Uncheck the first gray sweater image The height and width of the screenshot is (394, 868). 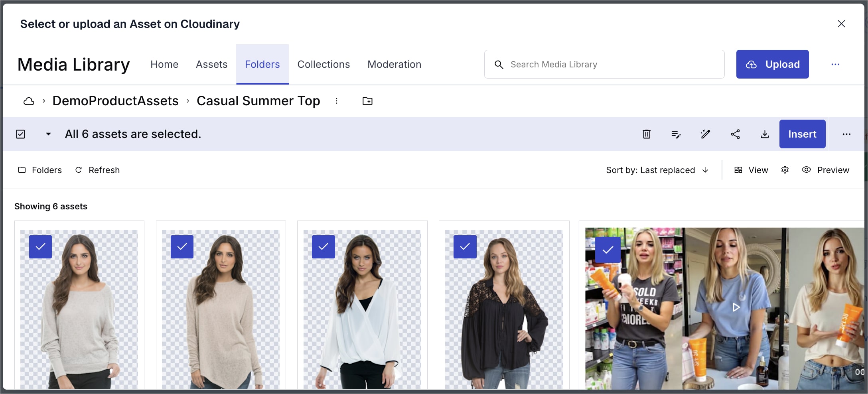pyautogui.click(x=40, y=247)
